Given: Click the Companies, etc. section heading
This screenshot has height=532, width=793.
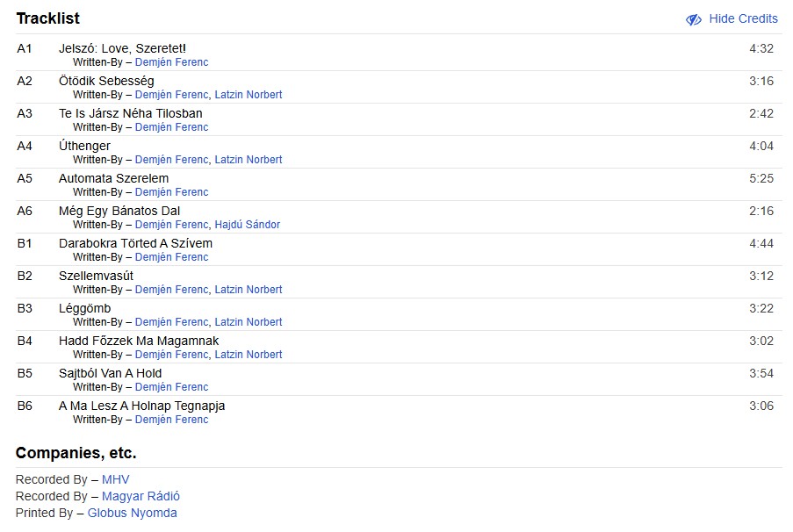Looking at the screenshot, I should [x=76, y=454].
